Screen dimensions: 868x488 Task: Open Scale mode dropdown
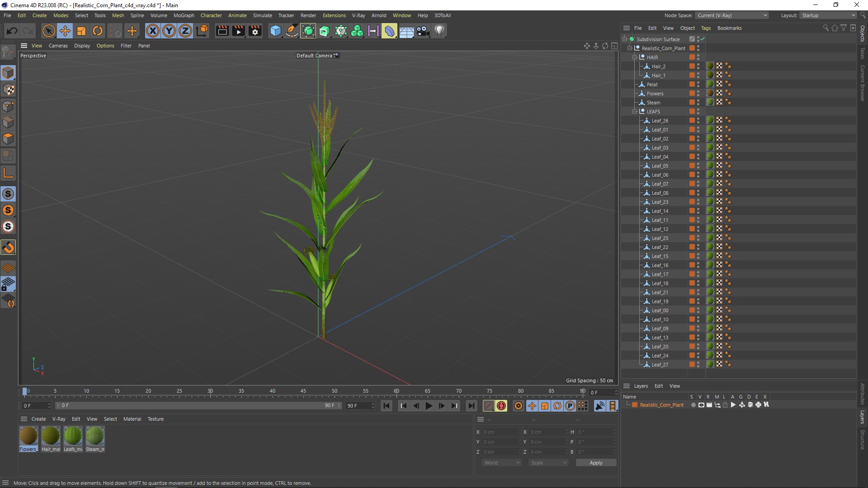pos(548,463)
